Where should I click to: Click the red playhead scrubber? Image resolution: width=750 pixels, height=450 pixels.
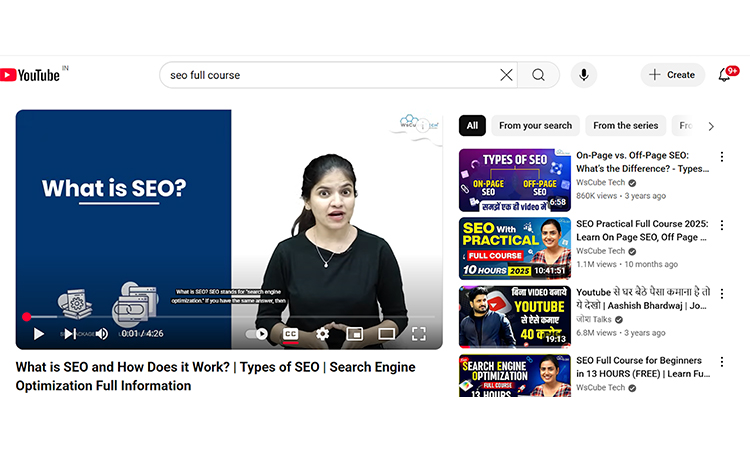27,317
